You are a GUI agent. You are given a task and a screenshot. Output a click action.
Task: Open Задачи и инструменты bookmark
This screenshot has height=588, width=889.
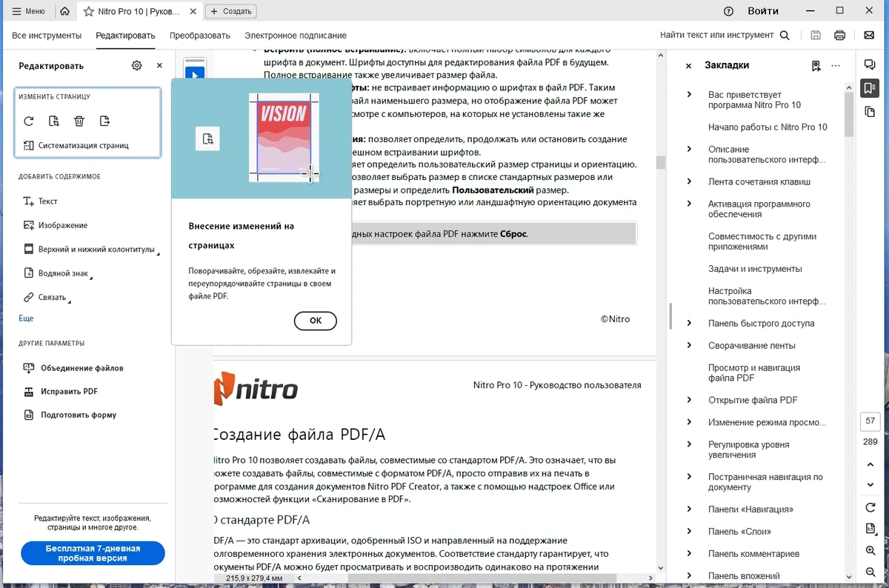pos(755,269)
